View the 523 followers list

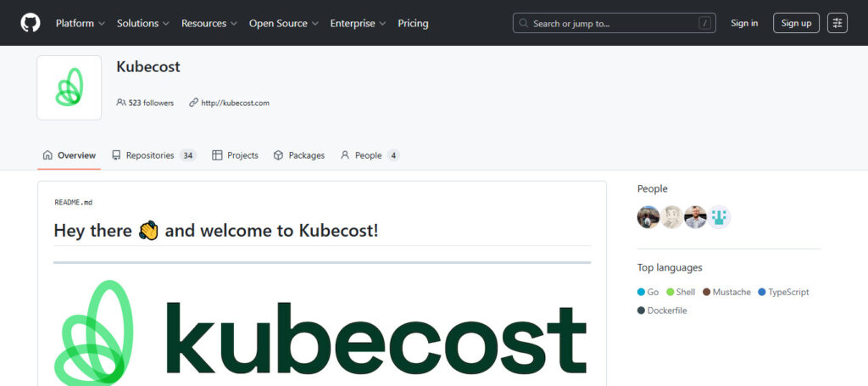point(145,103)
